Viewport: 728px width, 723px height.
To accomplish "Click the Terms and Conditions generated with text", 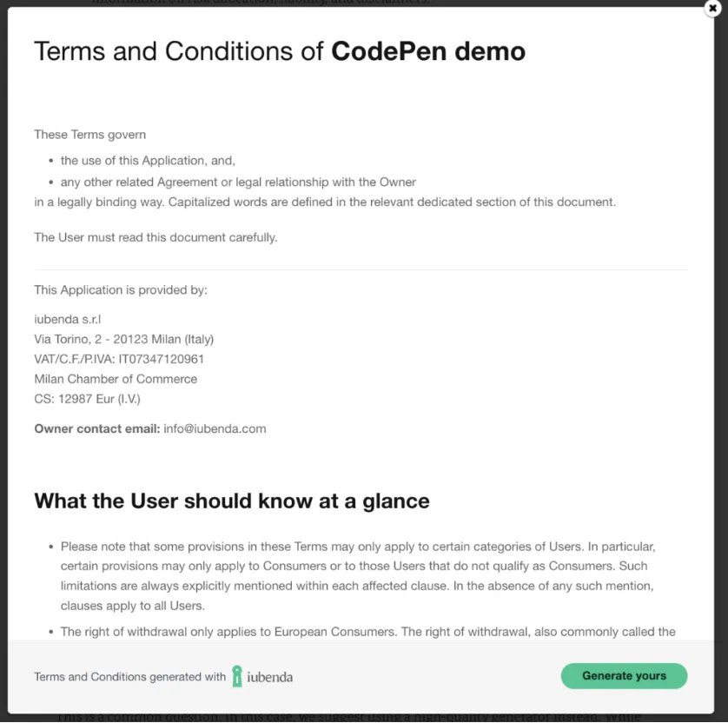I will [x=130, y=677].
